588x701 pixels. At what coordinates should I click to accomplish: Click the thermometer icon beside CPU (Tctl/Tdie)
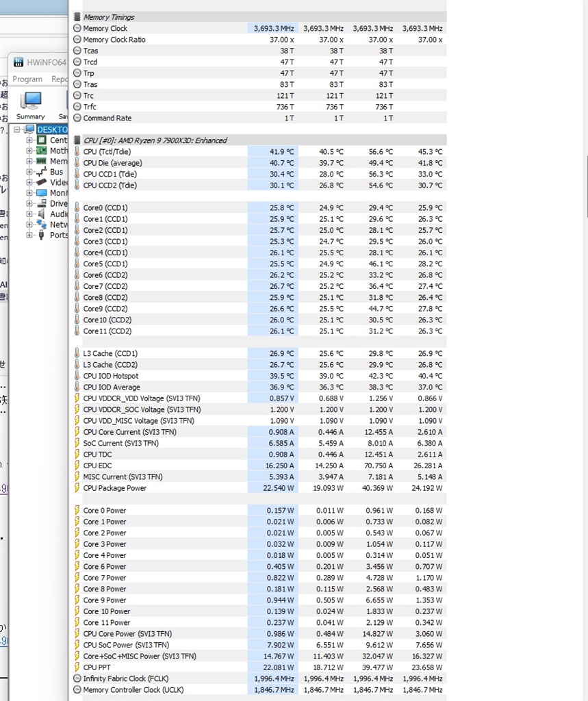click(x=77, y=151)
